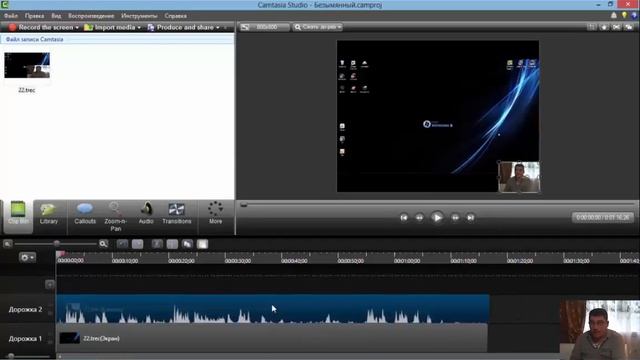Open the Library tab
The width and height of the screenshot is (640, 360).
[49, 214]
